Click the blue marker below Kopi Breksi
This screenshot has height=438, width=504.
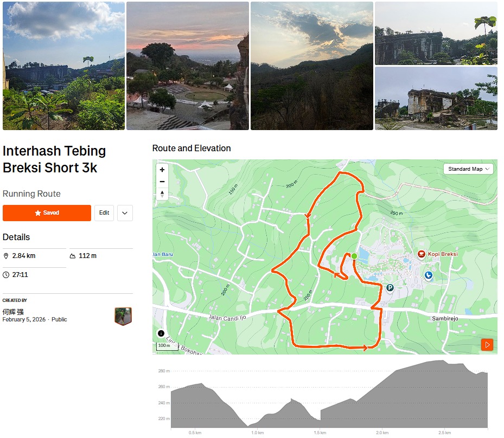click(429, 276)
